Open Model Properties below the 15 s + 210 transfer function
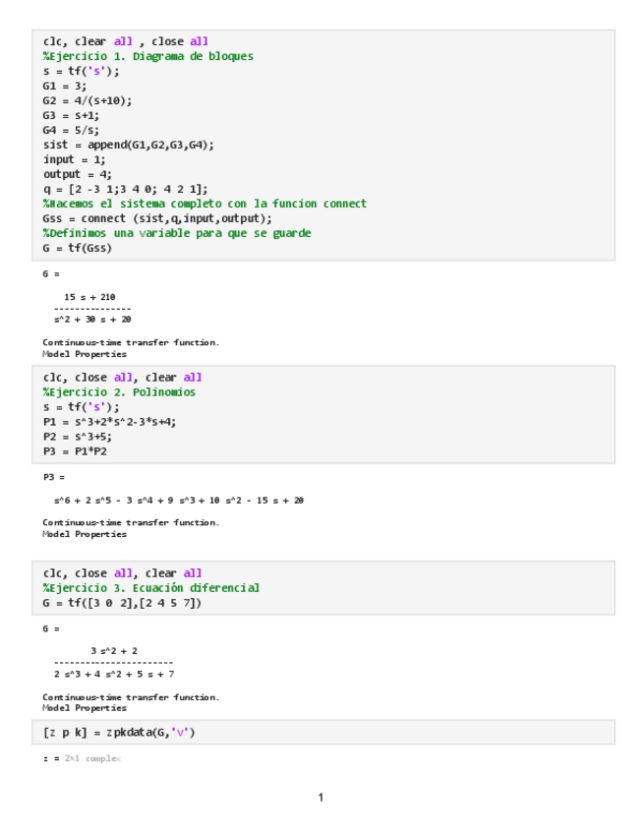This screenshot has height=834, width=644. pos(85,354)
